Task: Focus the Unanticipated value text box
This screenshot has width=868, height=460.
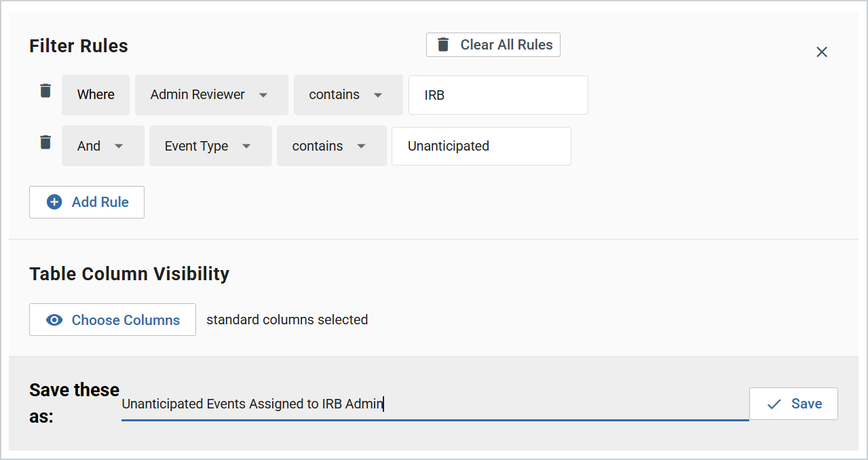Action: [x=480, y=146]
